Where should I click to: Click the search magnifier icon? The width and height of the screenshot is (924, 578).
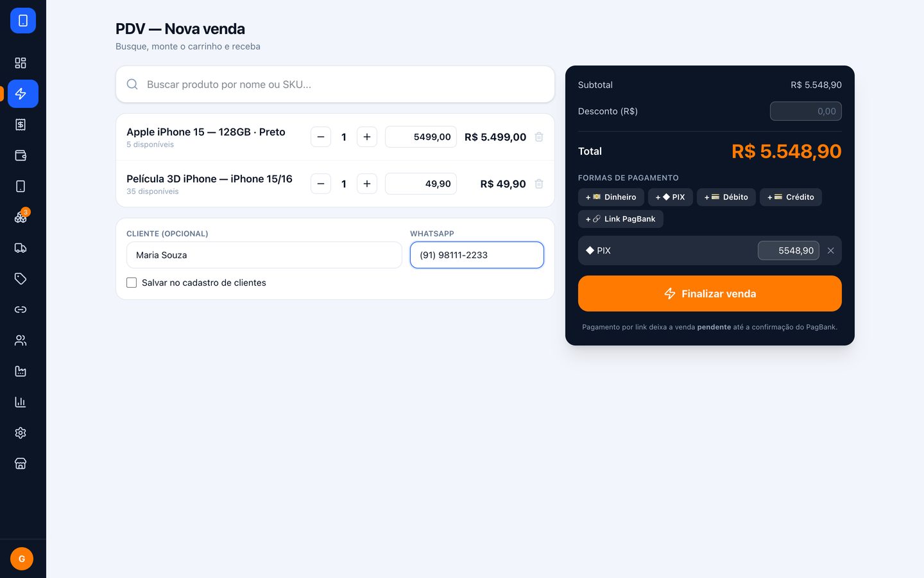(x=132, y=84)
